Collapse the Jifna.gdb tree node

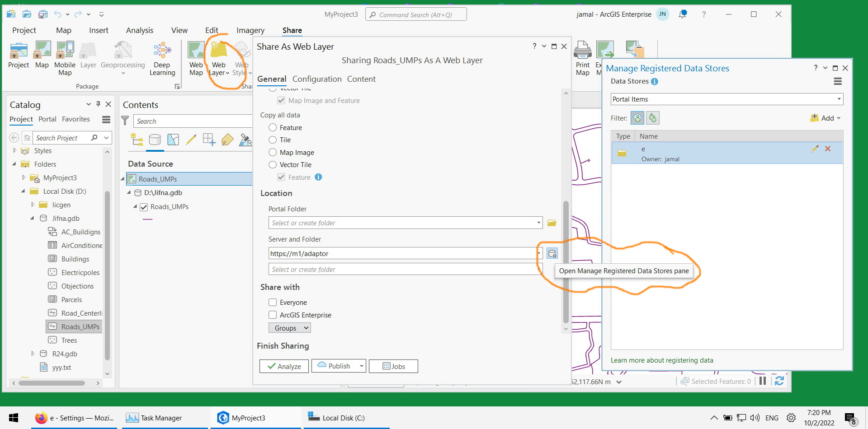click(x=32, y=218)
